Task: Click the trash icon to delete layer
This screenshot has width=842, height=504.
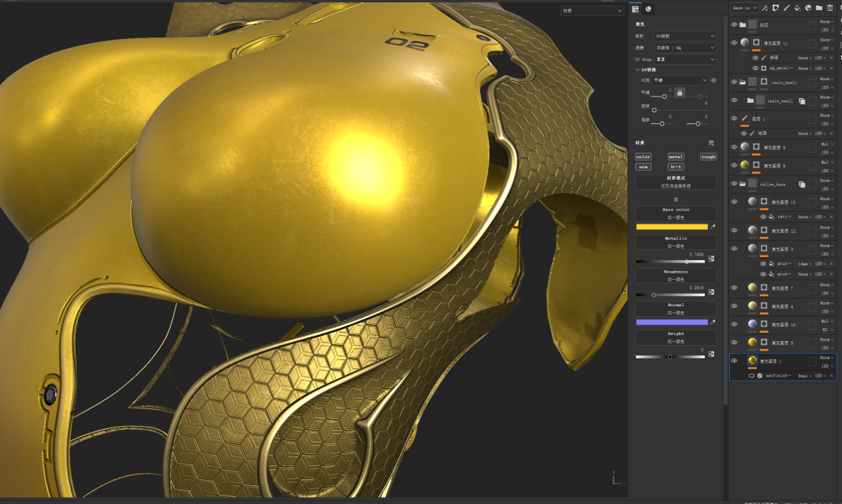Action: pyautogui.click(x=830, y=8)
